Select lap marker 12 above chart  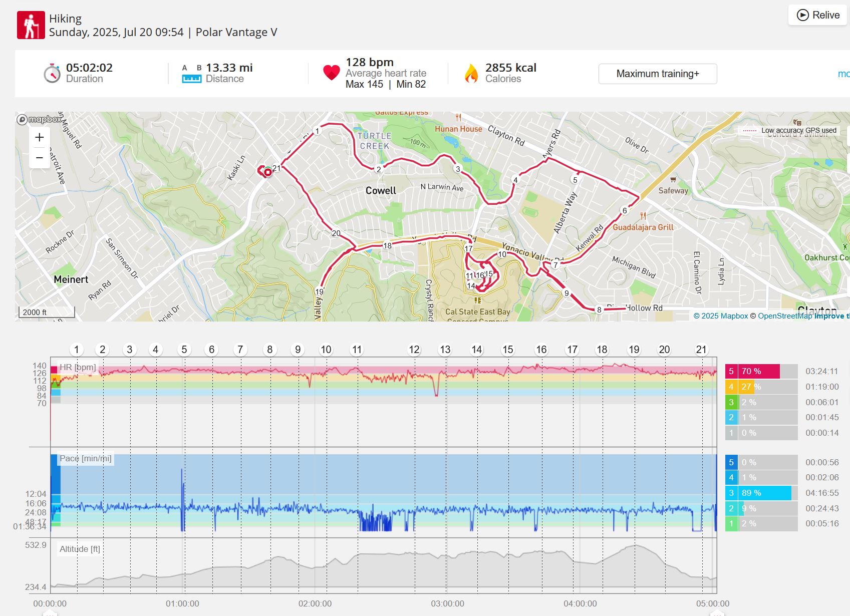(414, 350)
